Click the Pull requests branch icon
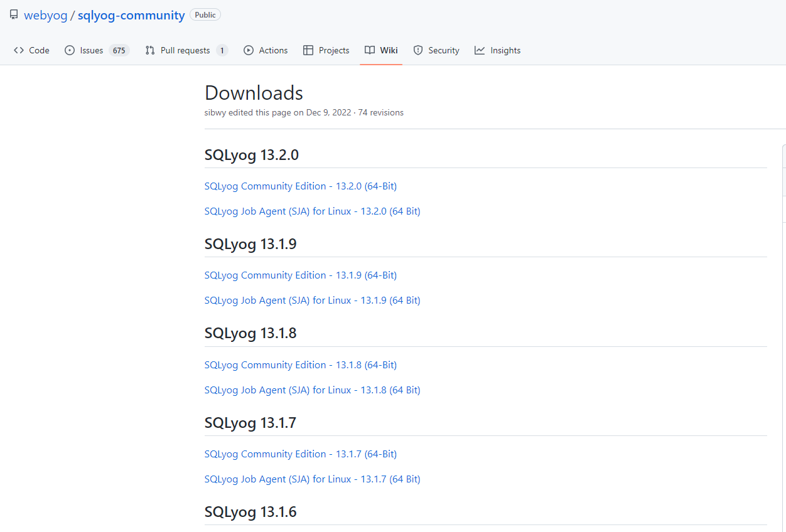The width and height of the screenshot is (786, 532). pos(150,50)
